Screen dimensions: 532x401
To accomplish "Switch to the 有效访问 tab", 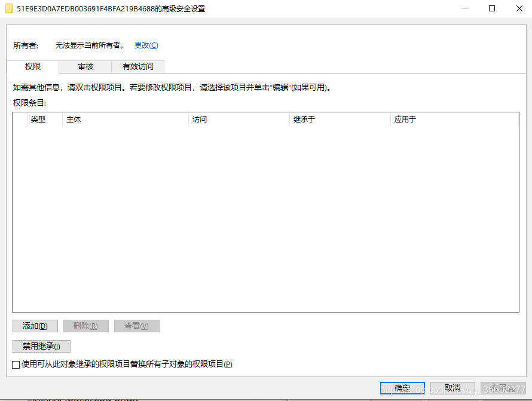I will (x=137, y=66).
